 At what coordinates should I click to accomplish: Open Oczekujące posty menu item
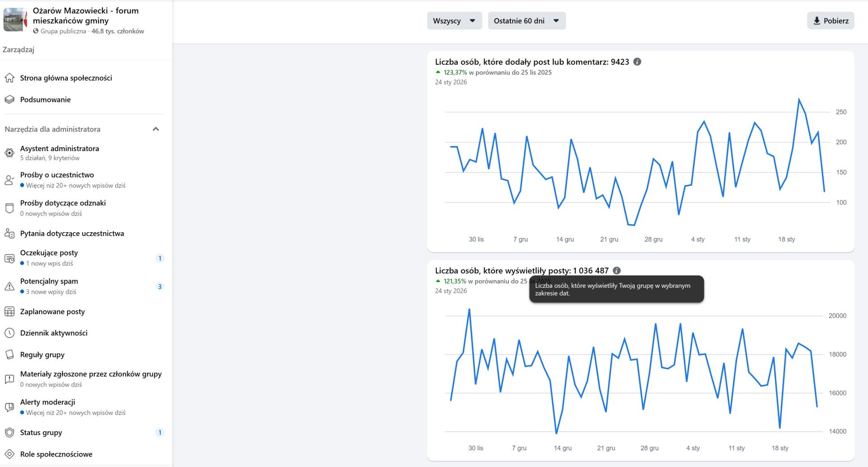click(49, 253)
